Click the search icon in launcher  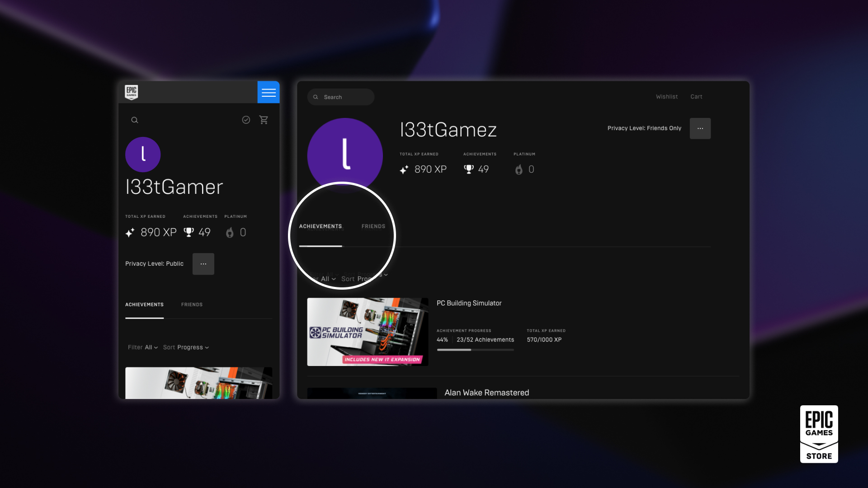click(x=135, y=120)
